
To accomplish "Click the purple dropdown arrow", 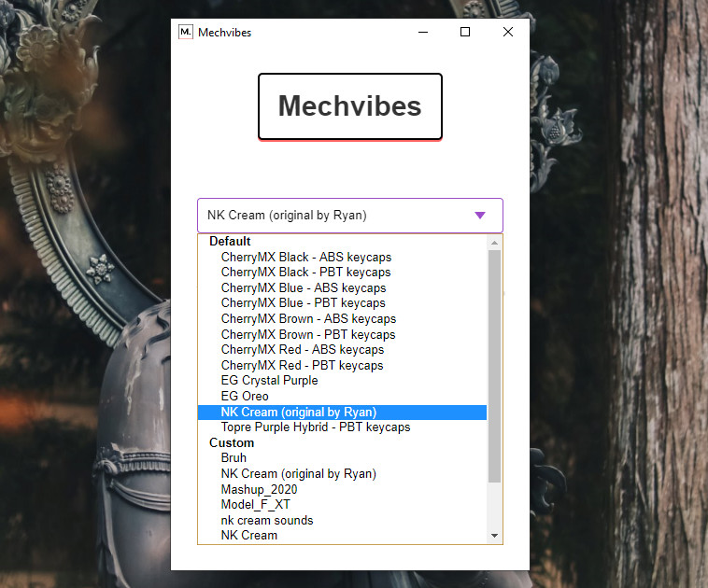I will 480,216.
